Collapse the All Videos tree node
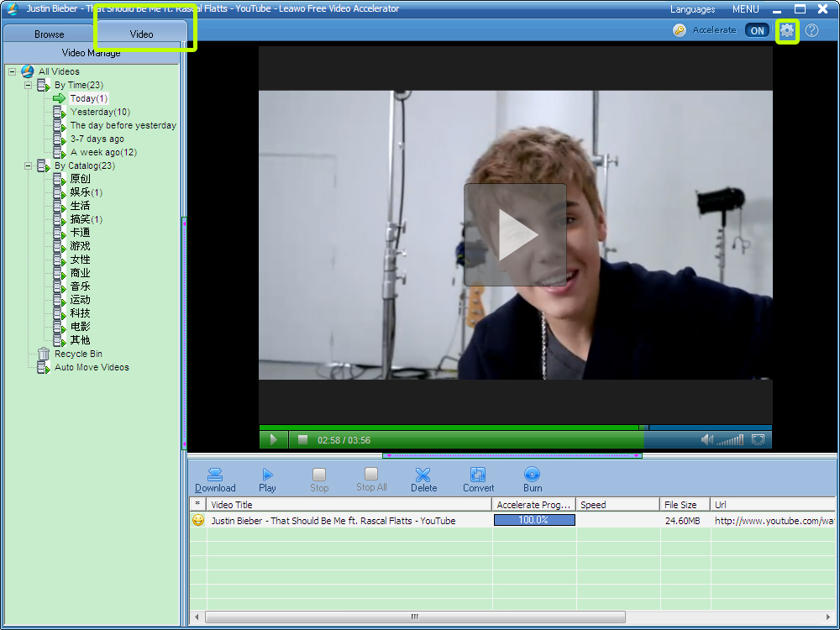840x630 pixels. (x=12, y=71)
